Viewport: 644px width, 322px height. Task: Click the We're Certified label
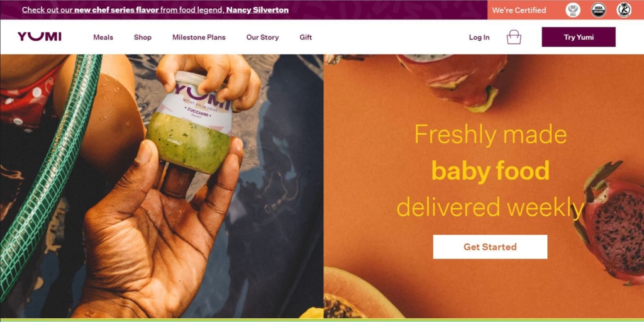click(x=519, y=10)
